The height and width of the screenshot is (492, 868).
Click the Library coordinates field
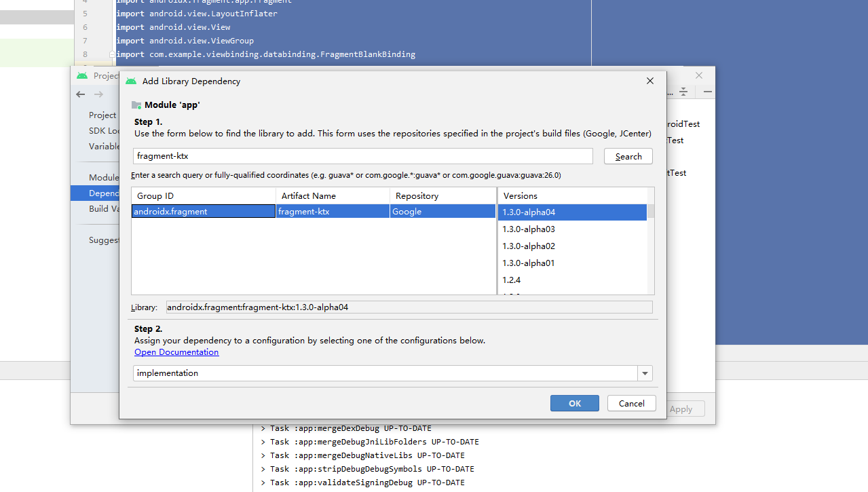pos(409,307)
